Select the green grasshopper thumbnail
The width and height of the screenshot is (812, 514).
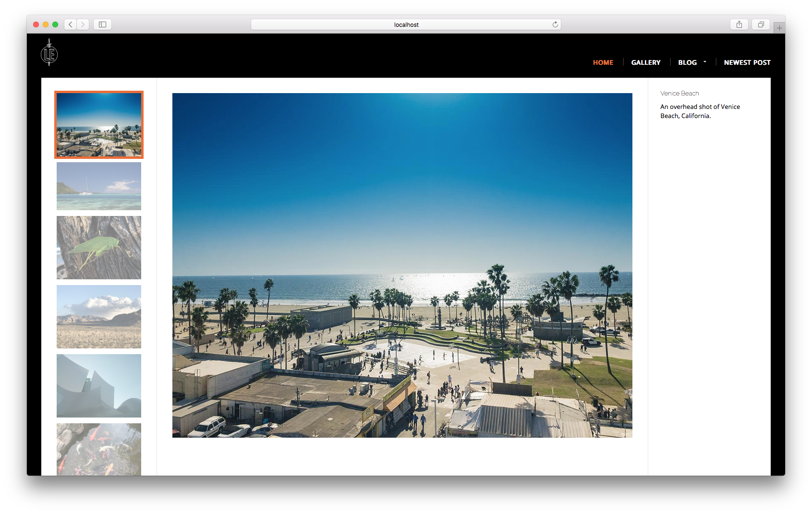99,248
